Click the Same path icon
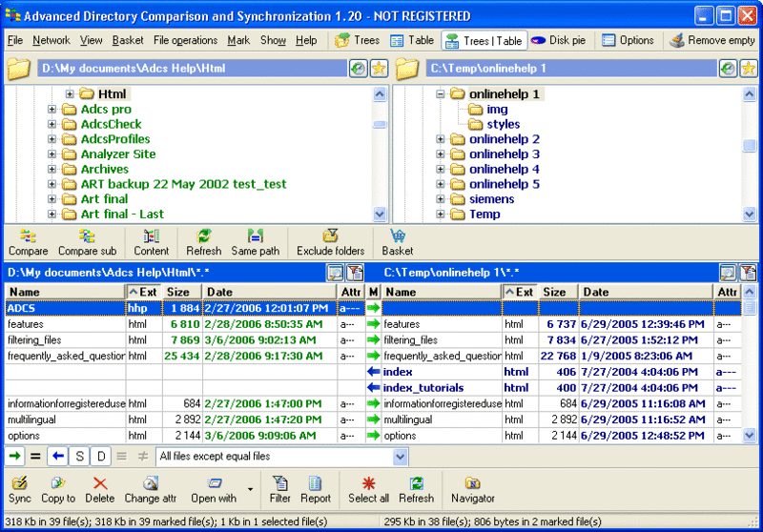Image resolution: width=763 pixels, height=532 pixels. pyautogui.click(x=256, y=236)
